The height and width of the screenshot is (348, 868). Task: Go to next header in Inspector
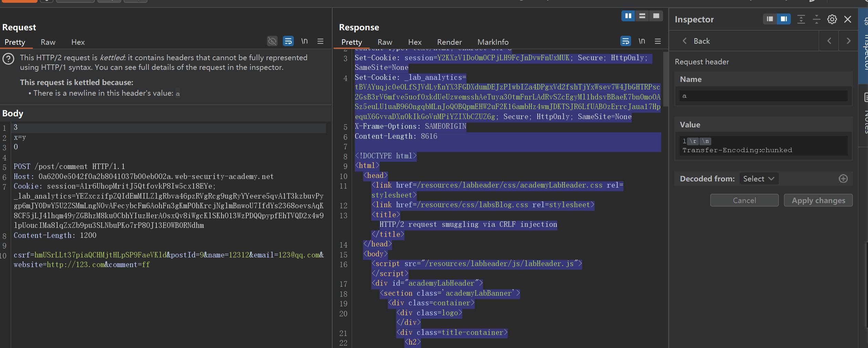pyautogui.click(x=848, y=41)
